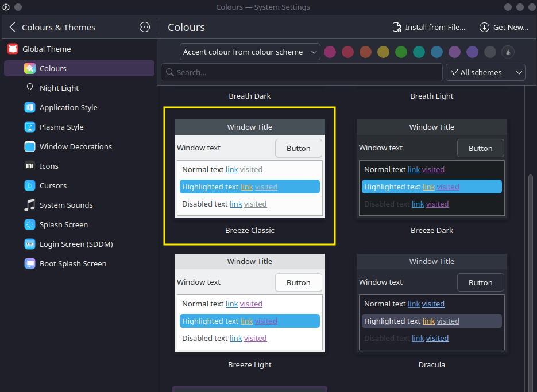Select the Breeze Dark scheme preview
This screenshot has width=537, height=392.
[431, 168]
